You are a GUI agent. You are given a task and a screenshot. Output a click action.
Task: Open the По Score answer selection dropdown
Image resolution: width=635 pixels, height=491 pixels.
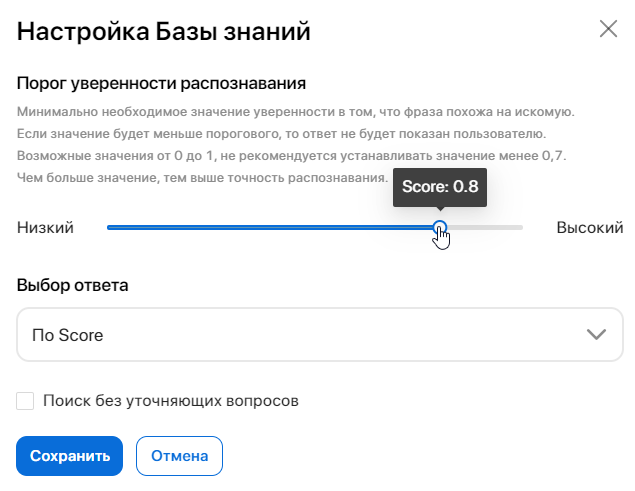300,335
